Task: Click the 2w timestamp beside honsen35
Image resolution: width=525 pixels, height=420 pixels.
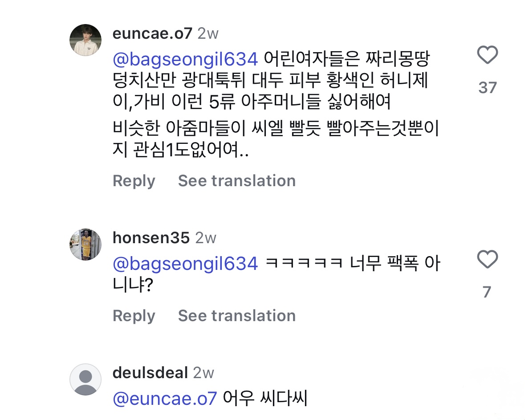Action: coord(205,238)
